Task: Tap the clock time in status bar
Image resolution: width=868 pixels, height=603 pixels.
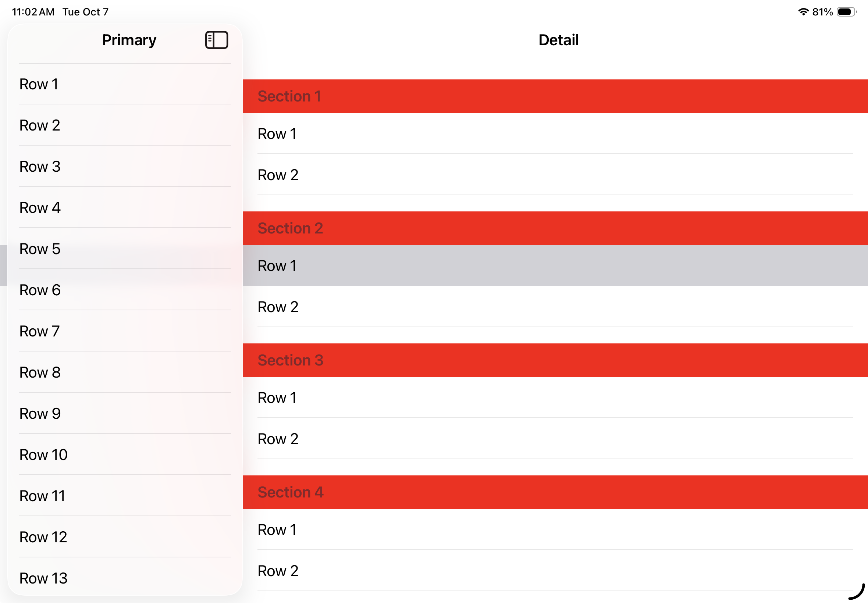Action: coord(33,12)
